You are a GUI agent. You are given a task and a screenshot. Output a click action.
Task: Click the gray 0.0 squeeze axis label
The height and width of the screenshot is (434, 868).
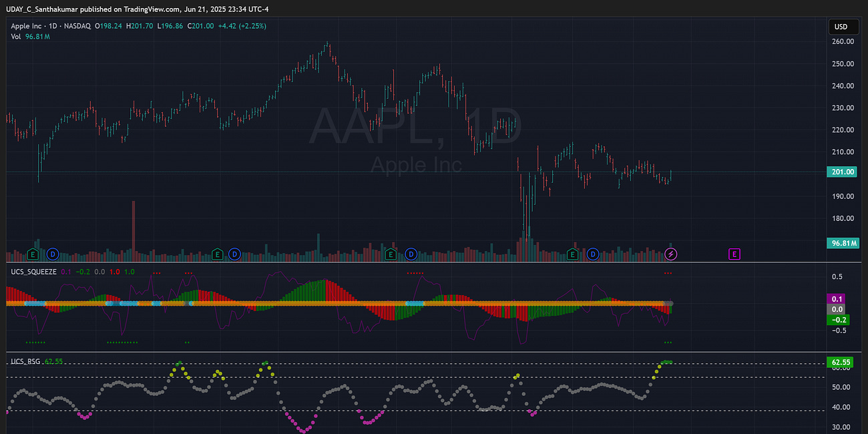(837, 309)
